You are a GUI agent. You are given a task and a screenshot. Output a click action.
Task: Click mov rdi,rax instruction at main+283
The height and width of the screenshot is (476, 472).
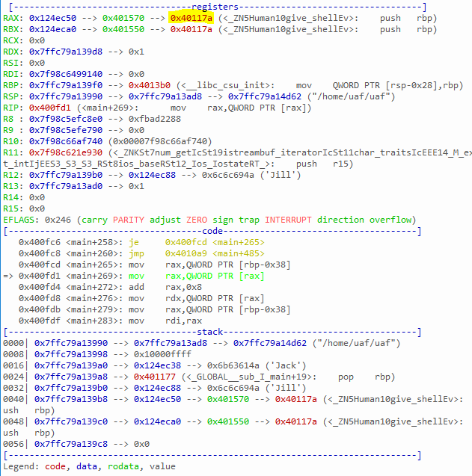point(165,321)
